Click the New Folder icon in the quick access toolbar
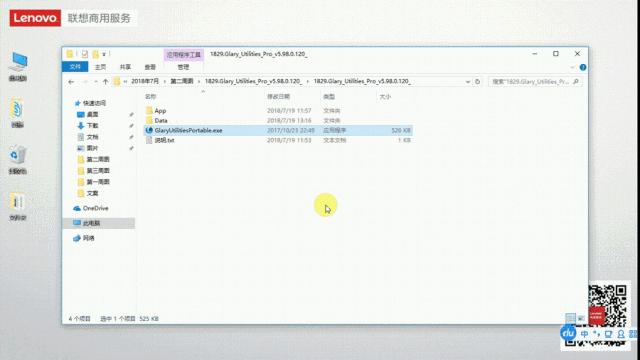640x360 pixels. click(96, 54)
